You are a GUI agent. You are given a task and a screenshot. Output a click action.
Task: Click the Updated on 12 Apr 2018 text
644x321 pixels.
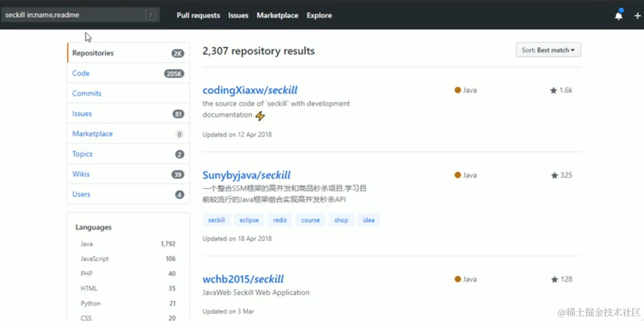[237, 135]
